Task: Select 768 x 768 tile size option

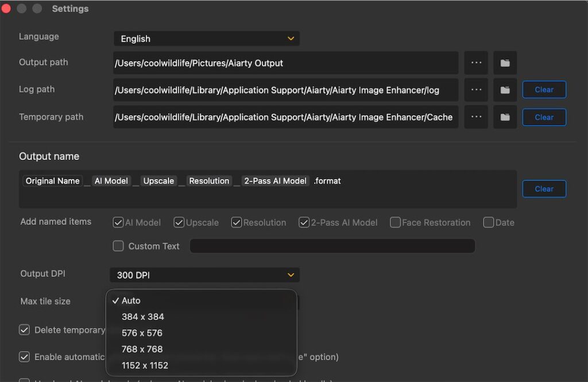Action: [x=142, y=349]
